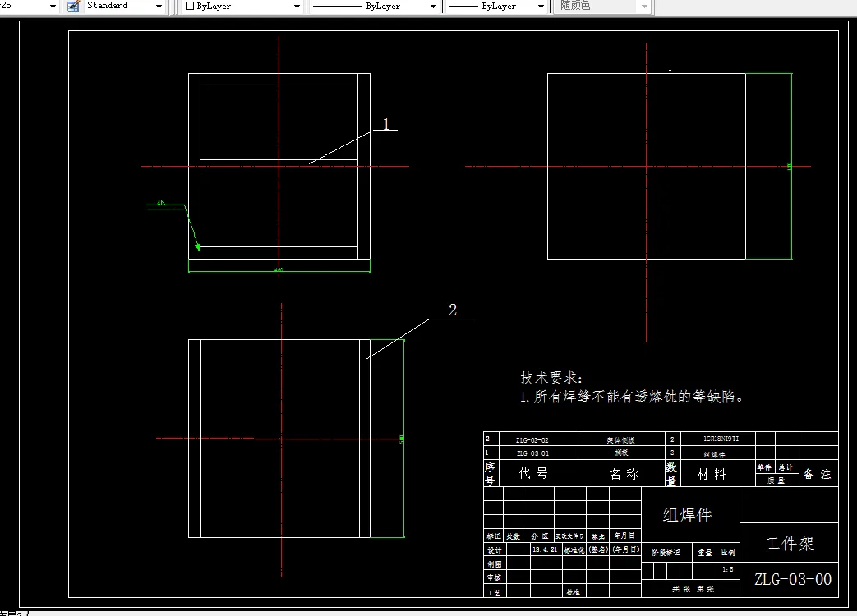Select the note 所有焊缝不能有透熔蚀的等缺陷

(638, 397)
